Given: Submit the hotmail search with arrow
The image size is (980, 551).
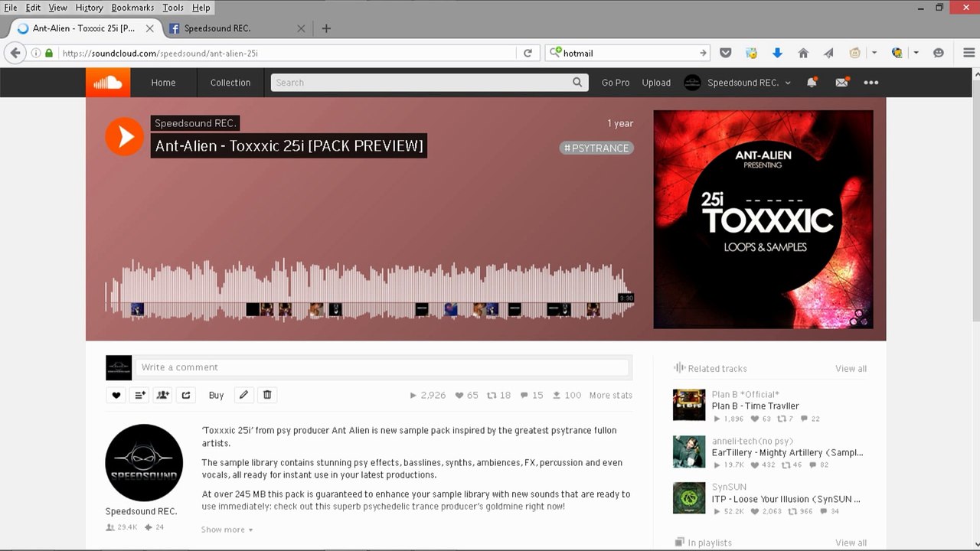Looking at the screenshot, I should tap(703, 53).
